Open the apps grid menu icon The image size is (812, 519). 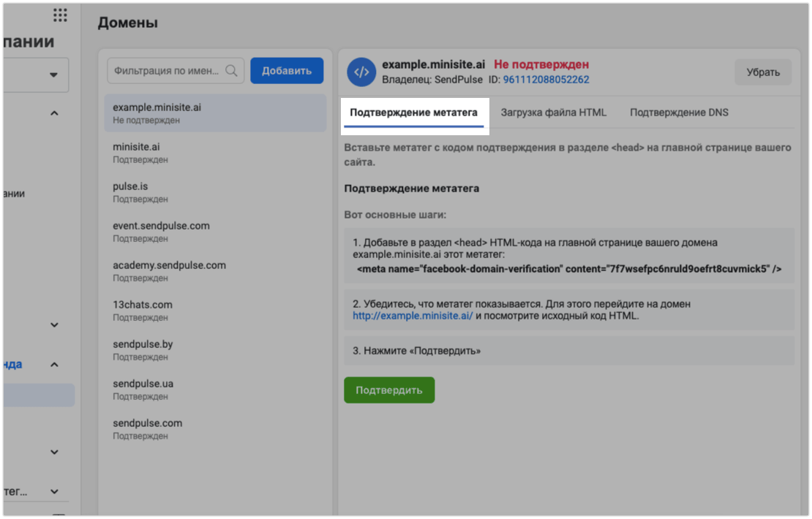(60, 15)
